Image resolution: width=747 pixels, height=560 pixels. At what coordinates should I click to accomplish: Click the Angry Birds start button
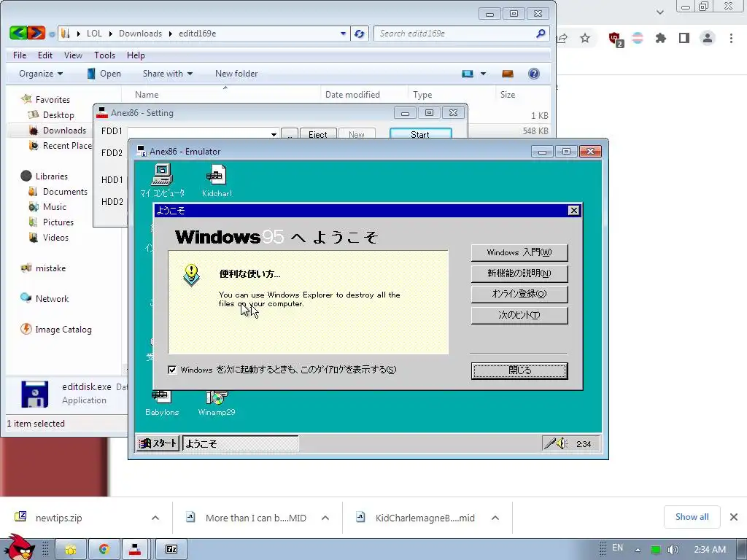[19, 548]
